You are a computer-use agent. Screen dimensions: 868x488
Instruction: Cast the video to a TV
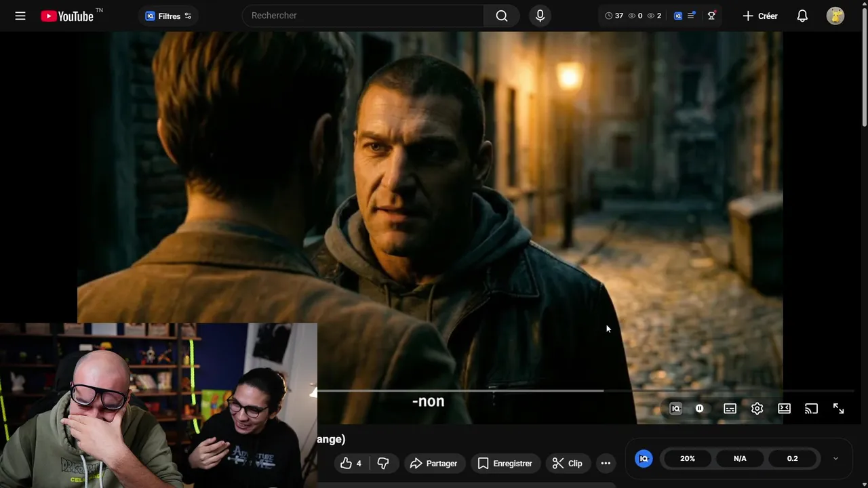[811, 409]
